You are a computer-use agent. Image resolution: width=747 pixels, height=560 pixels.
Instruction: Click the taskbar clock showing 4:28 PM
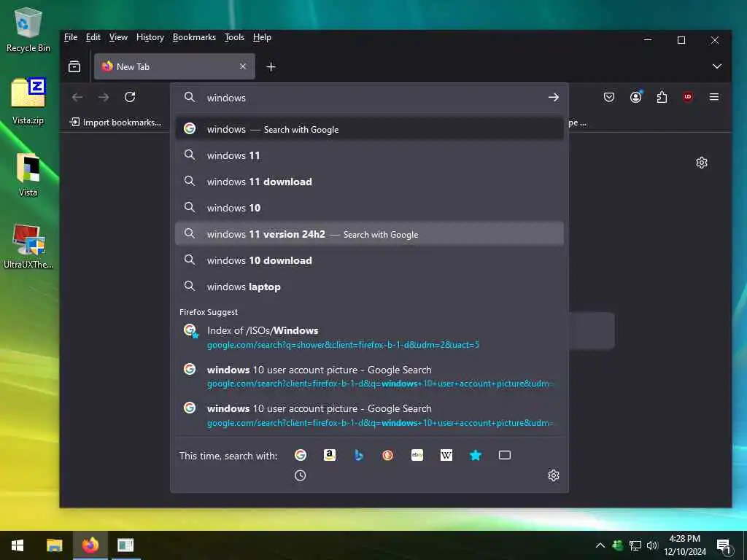[x=684, y=545]
